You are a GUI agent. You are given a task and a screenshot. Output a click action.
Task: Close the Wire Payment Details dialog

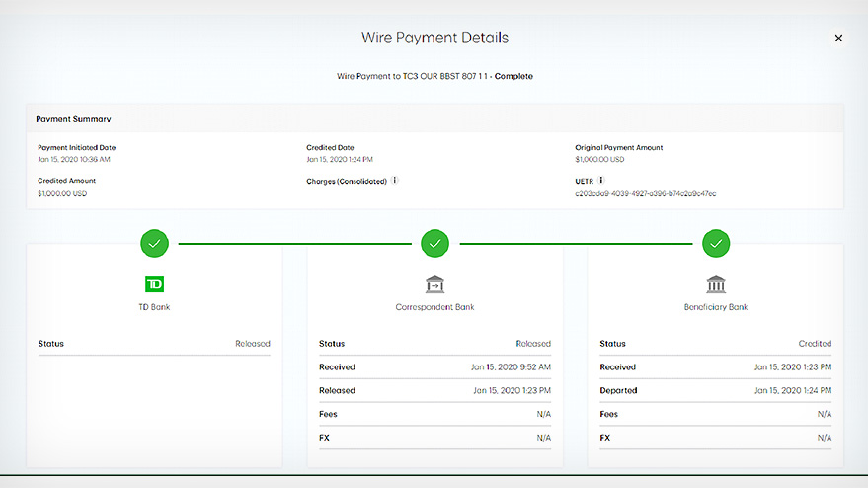click(x=838, y=39)
